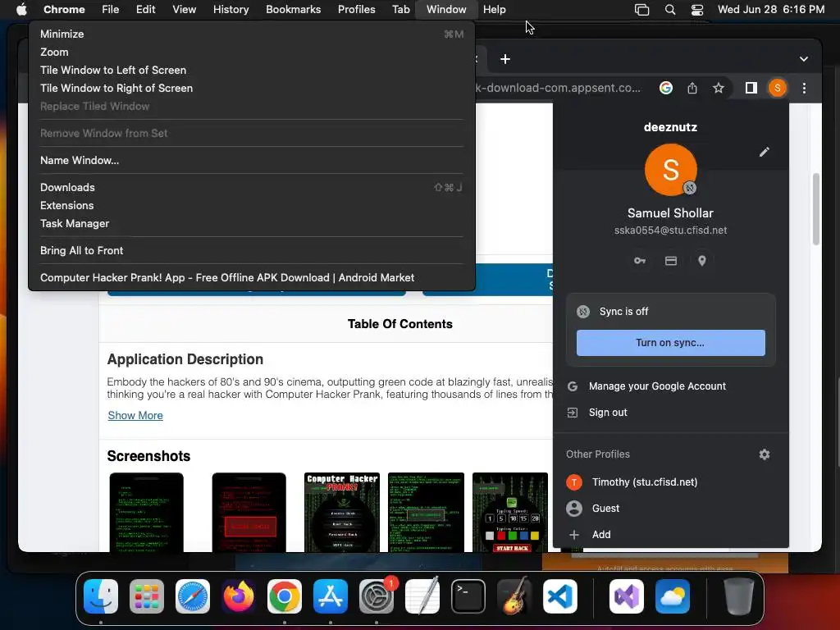Click the orange S profile avatar button
Screen dimensions: 840x630
(778, 88)
